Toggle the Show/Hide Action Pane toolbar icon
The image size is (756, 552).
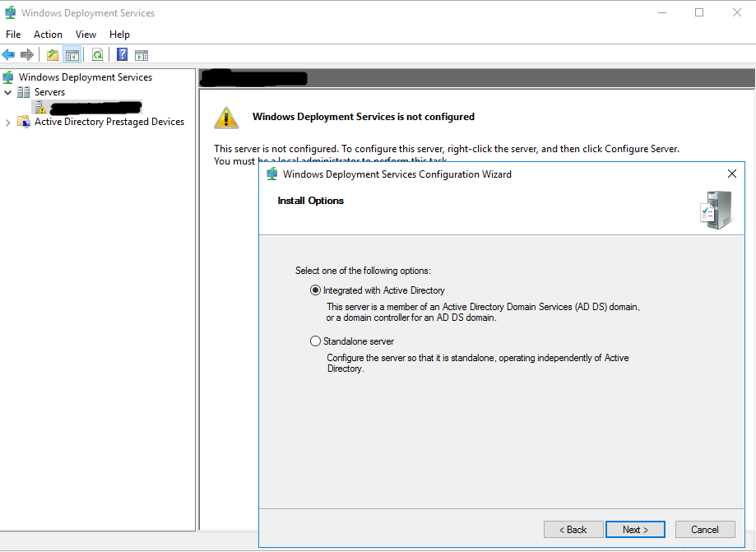[141, 55]
